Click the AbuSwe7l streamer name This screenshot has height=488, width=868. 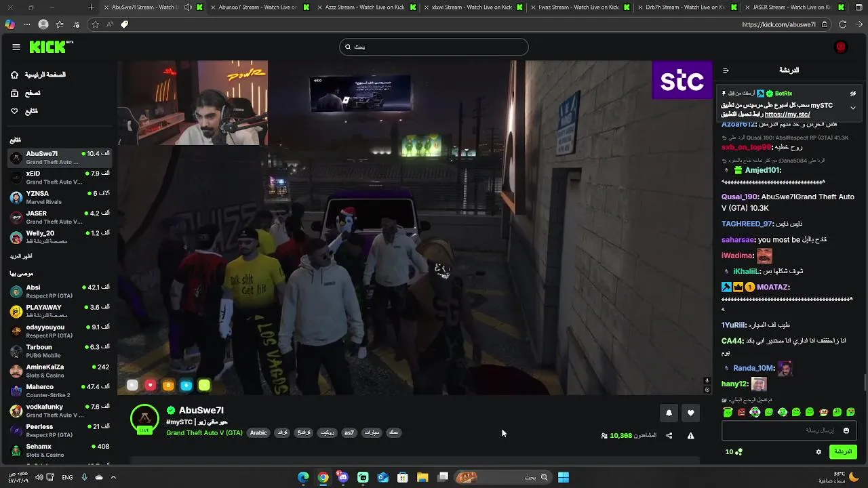point(201,410)
